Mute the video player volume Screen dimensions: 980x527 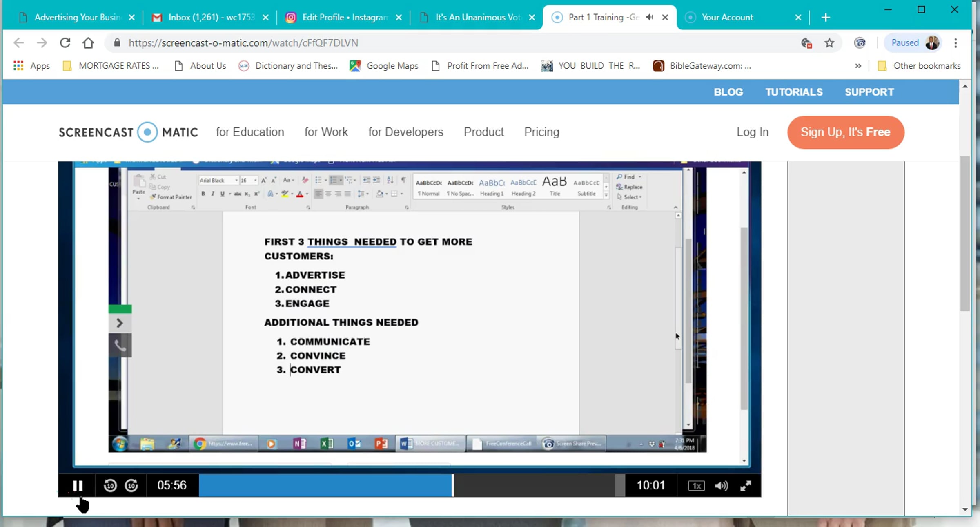click(721, 485)
